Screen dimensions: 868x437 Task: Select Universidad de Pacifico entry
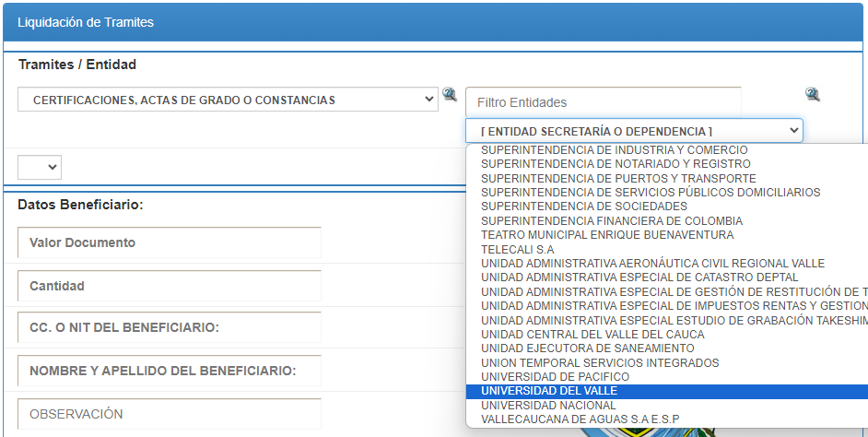(x=555, y=377)
